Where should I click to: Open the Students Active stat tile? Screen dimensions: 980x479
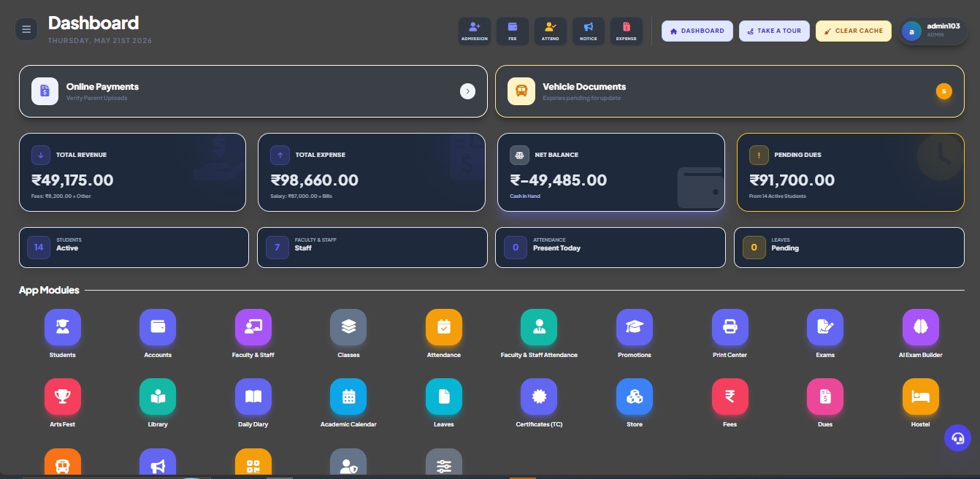pos(134,248)
